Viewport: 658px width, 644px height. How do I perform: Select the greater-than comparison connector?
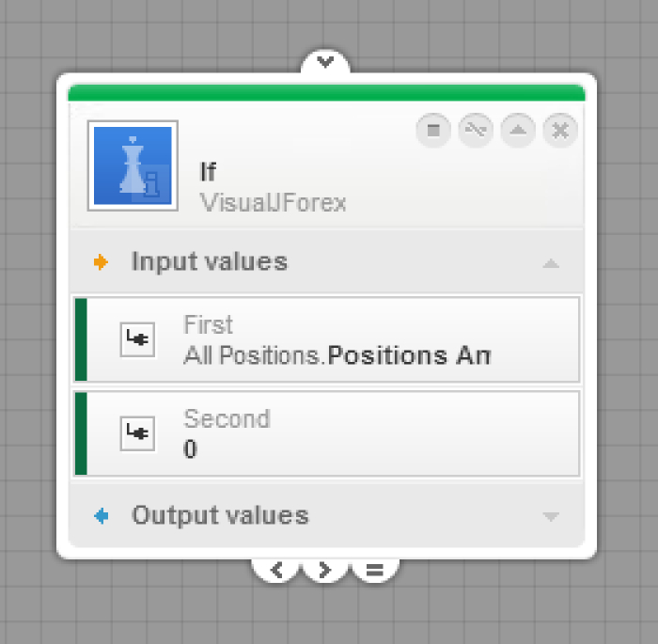325,570
